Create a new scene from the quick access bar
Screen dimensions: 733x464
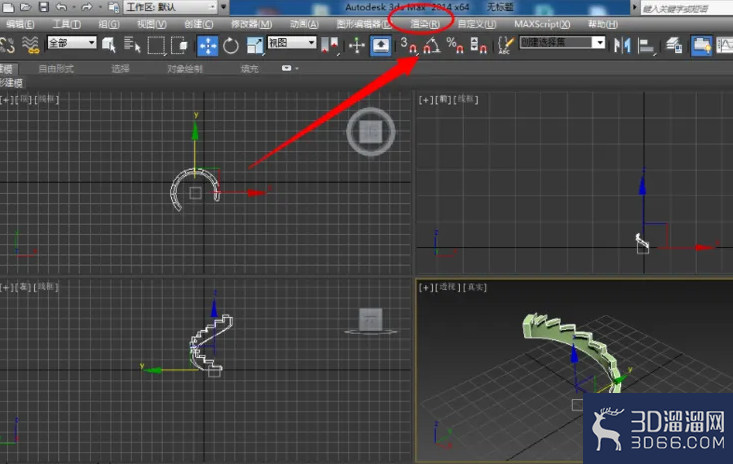tap(8, 7)
